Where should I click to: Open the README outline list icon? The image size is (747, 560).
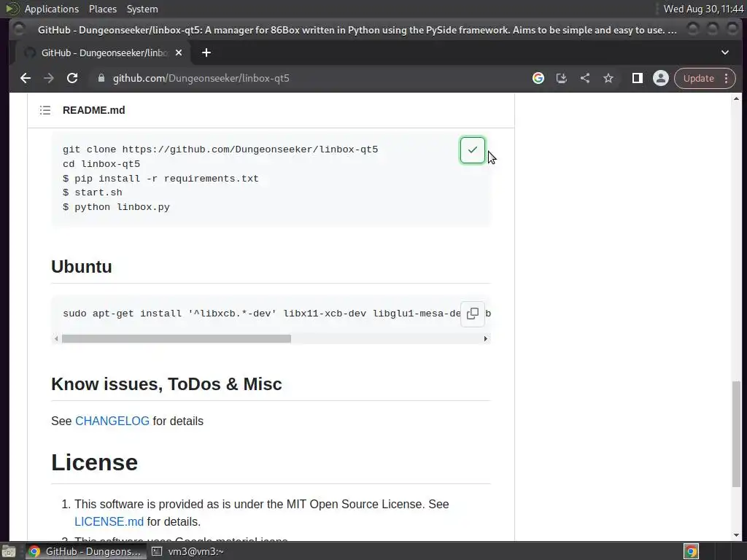[x=45, y=110]
